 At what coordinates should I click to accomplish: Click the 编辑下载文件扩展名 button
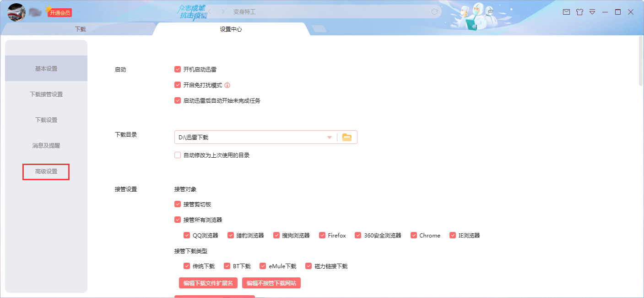208,282
